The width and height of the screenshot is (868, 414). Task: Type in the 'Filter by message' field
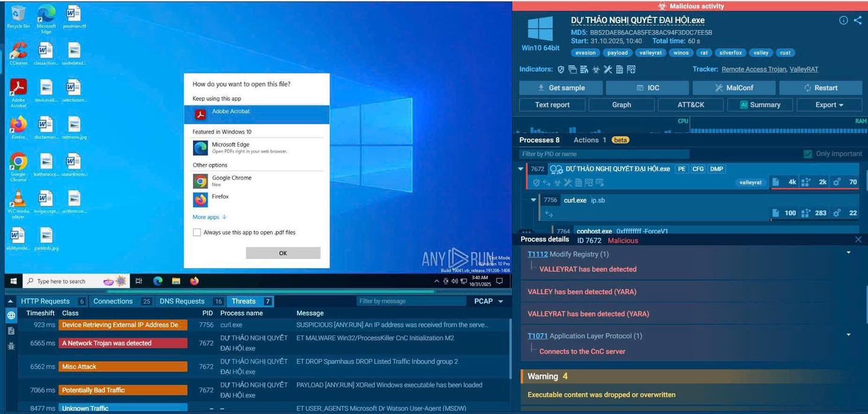pyautogui.click(x=411, y=301)
